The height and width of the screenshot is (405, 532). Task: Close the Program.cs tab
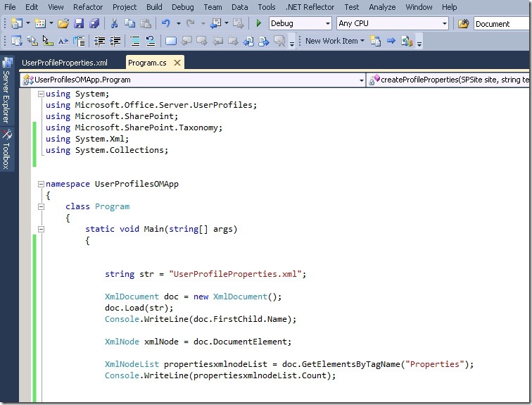coord(176,63)
